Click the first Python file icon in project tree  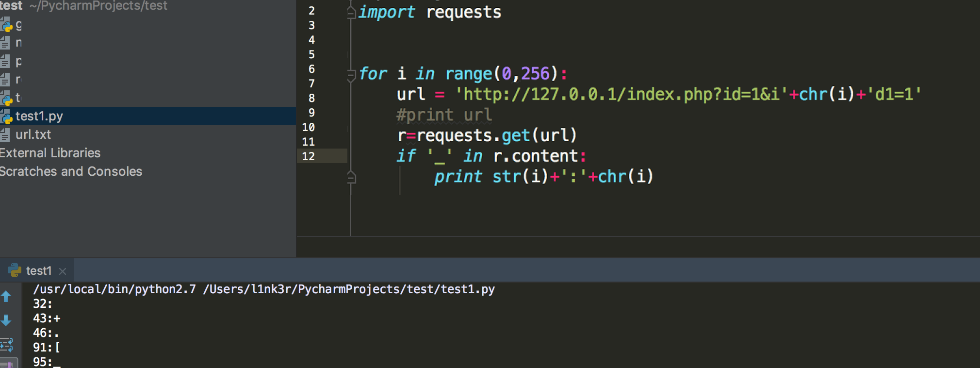coord(6,24)
